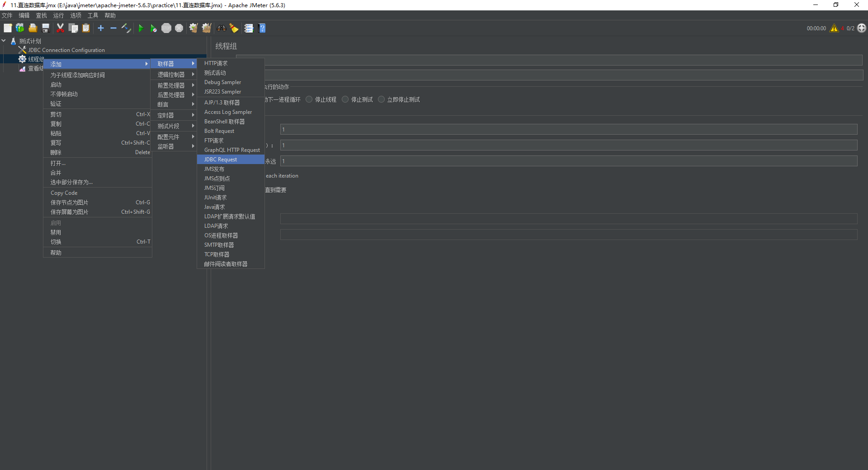
Task: Click the yellow warning log icon
Action: tap(834, 28)
